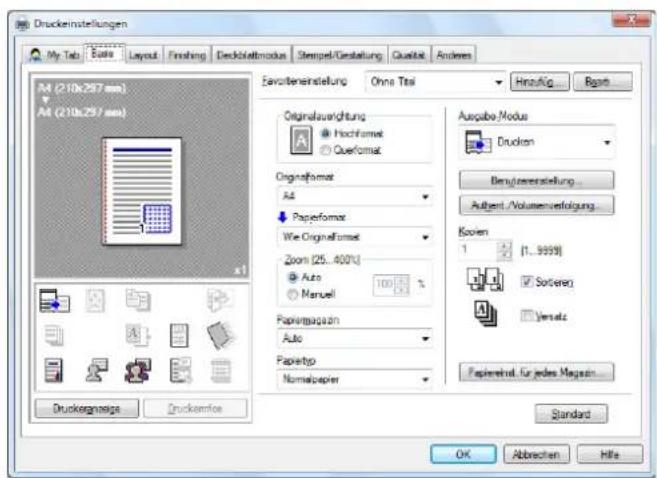Click the document list icon in the bottom row
Image resolution: width=657 pixels, height=478 pixels.
181,370
